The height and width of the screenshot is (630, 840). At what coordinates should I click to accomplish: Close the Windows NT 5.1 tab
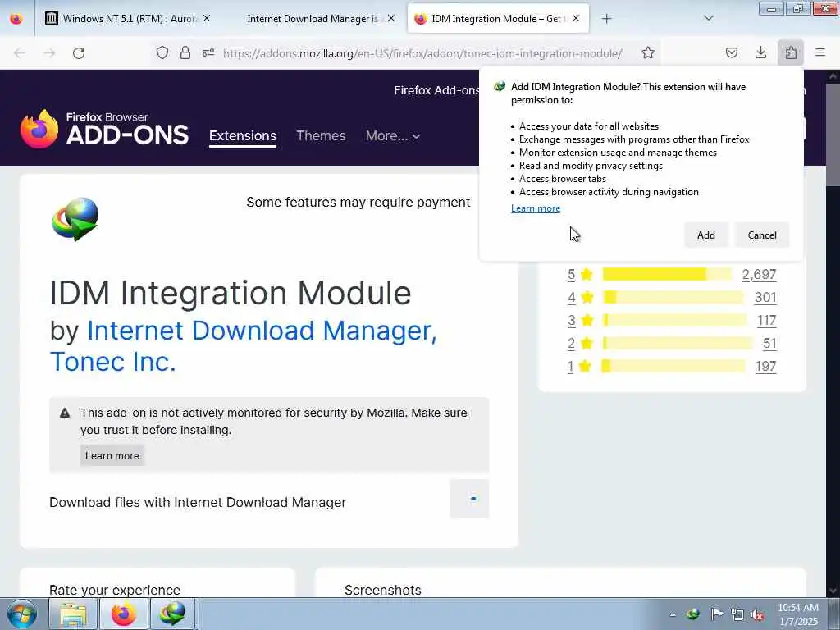[207, 19]
